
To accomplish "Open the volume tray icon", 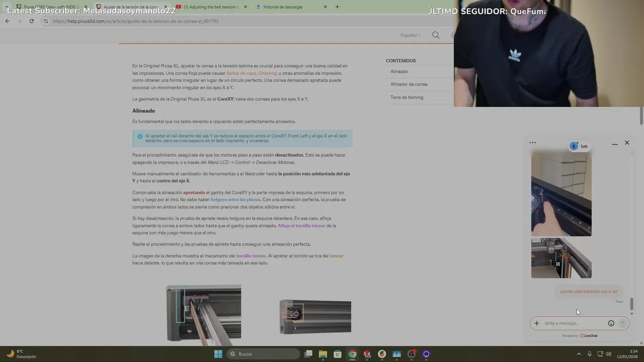I will click(x=609, y=354).
